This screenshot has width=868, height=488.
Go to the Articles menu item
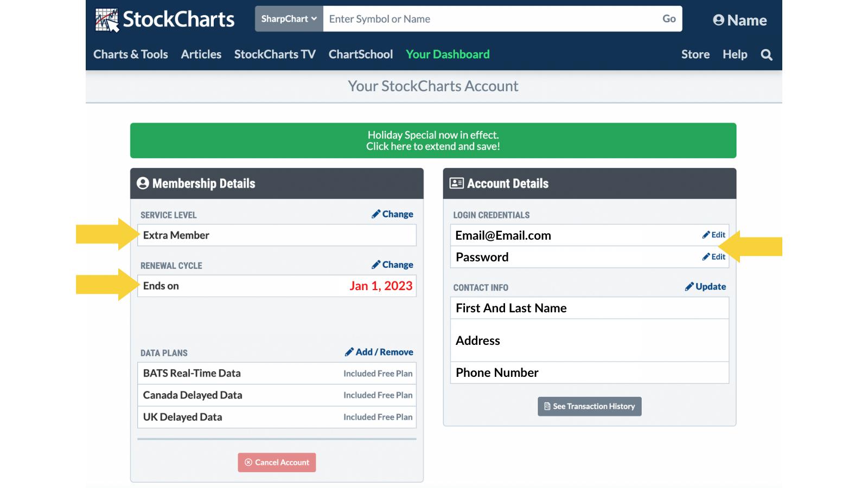[201, 54]
